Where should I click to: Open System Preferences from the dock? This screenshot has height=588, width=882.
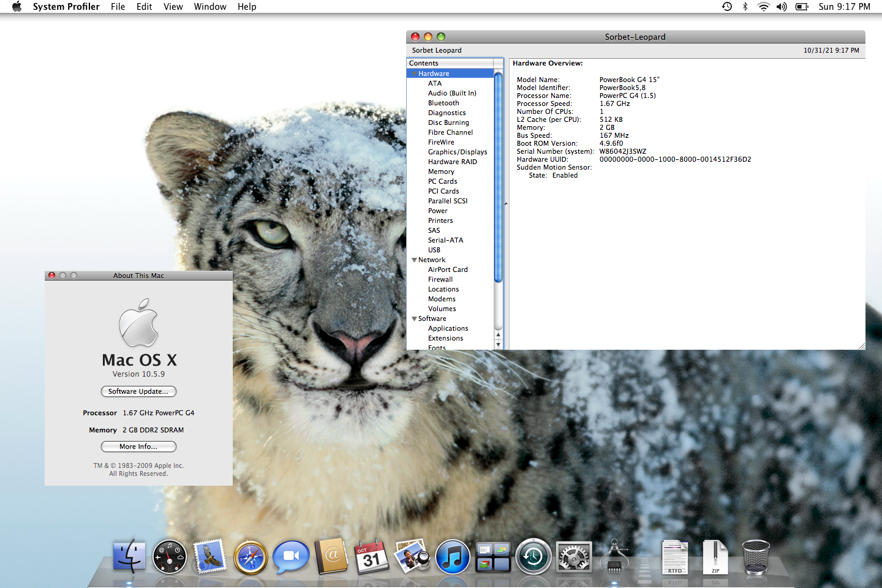pyautogui.click(x=574, y=557)
